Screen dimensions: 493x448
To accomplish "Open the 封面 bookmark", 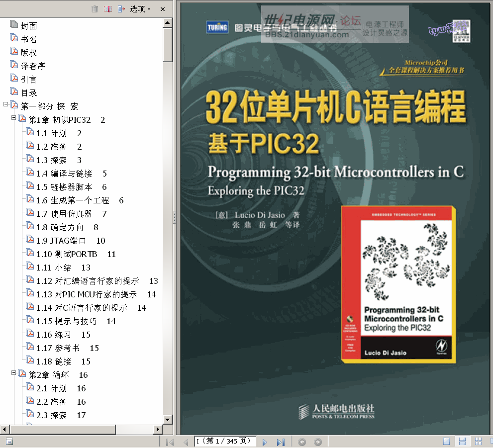I will tap(29, 26).
